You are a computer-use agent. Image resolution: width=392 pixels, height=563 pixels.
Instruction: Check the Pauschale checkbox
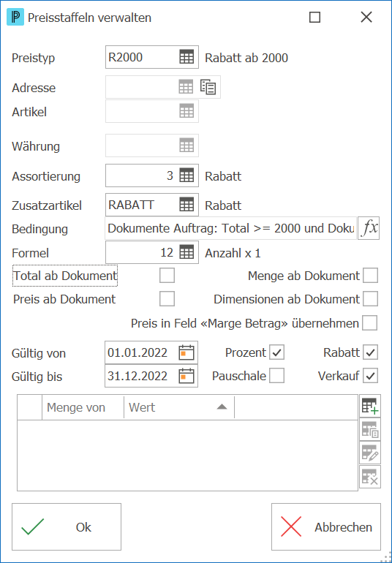(276, 376)
